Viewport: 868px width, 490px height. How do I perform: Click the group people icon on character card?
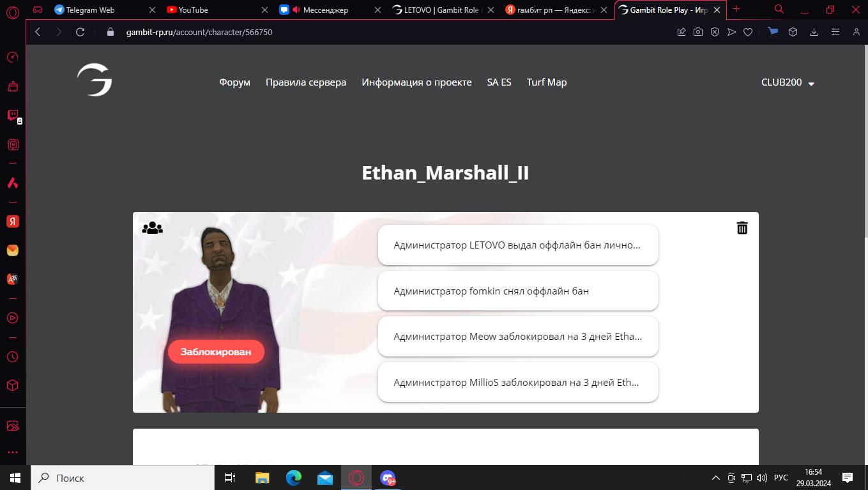pyautogui.click(x=153, y=227)
